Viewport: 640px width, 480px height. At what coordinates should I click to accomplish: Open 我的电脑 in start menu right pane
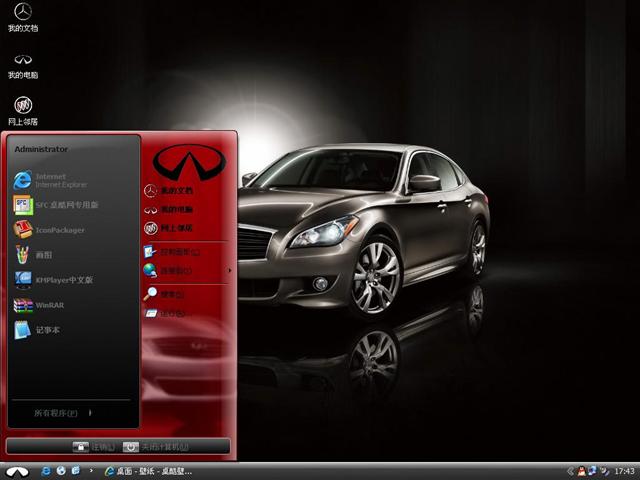[x=168, y=210]
